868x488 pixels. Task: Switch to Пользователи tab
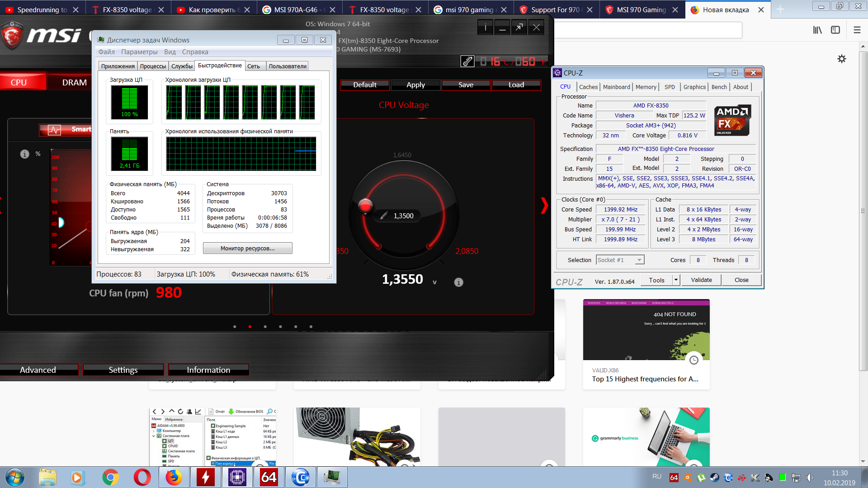tap(288, 66)
